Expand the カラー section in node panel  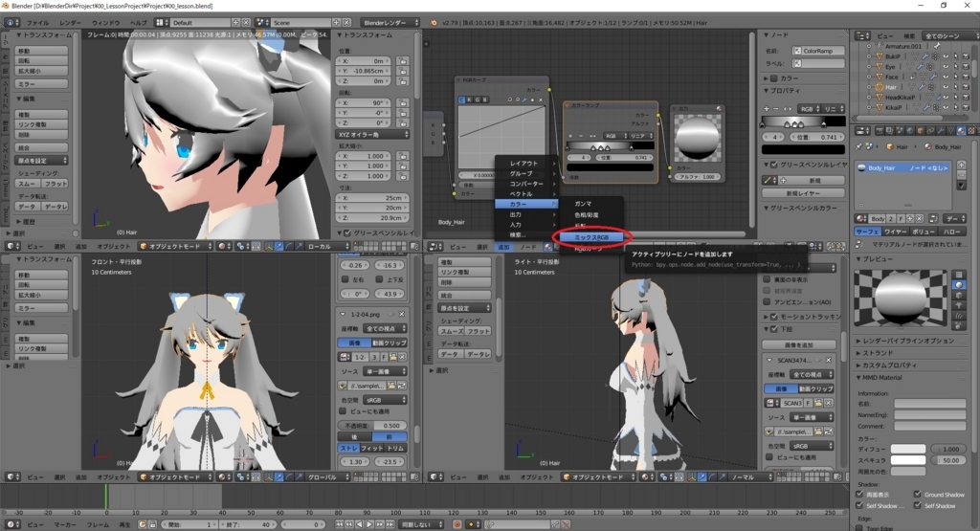(767, 78)
